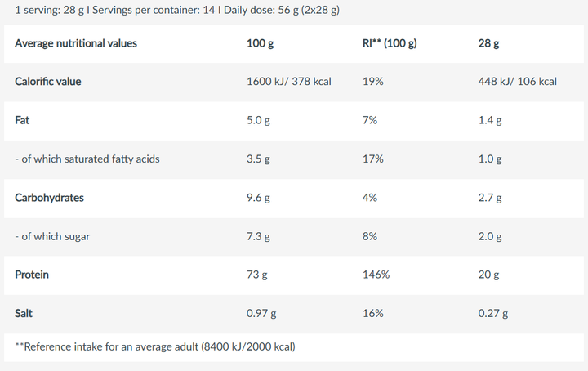Screen dimensions: 588x371
Task: Click the 'Calorific value' row label
Action: tap(48, 82)
